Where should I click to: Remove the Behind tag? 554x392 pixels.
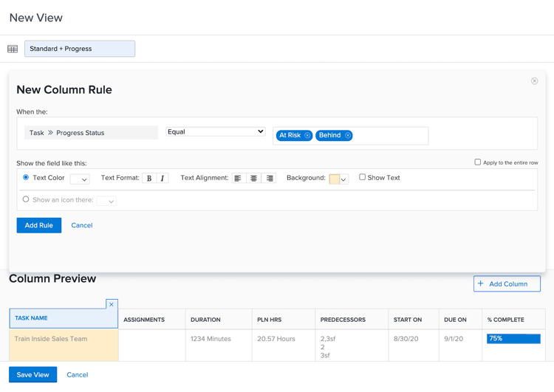[348, 135]
